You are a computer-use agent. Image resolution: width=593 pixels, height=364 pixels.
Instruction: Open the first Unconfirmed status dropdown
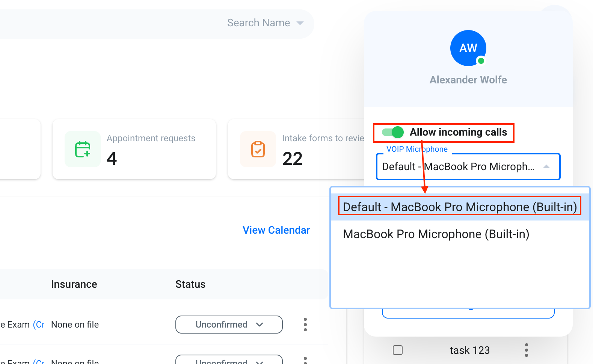[229, 325]
